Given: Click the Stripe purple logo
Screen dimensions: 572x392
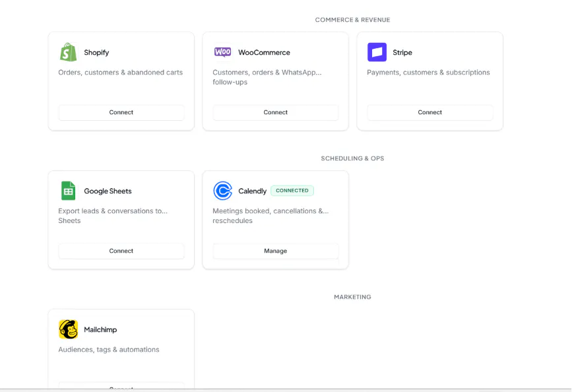Looking at the screenshot, I should pos(377,52).
